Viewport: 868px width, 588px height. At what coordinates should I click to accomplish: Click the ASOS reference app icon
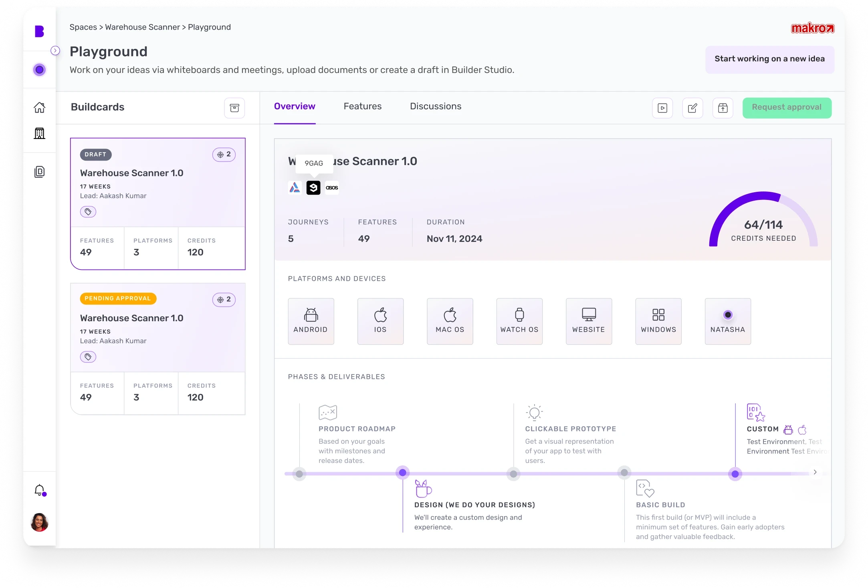click(332, 187)
